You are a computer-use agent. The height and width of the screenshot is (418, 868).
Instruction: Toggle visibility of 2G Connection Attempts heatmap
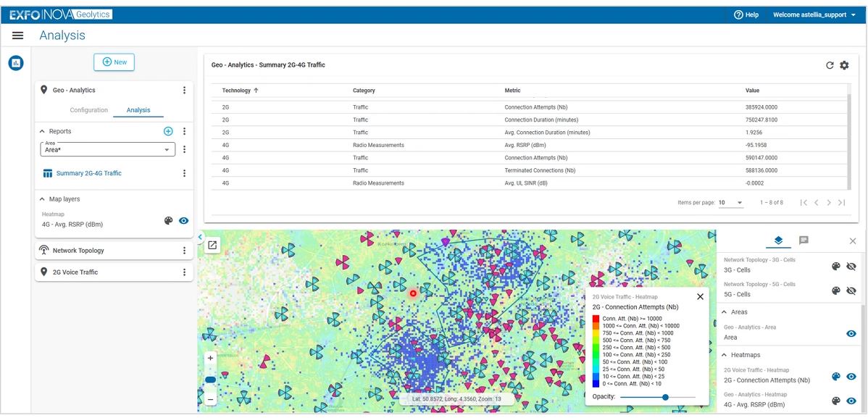[851, 377]
